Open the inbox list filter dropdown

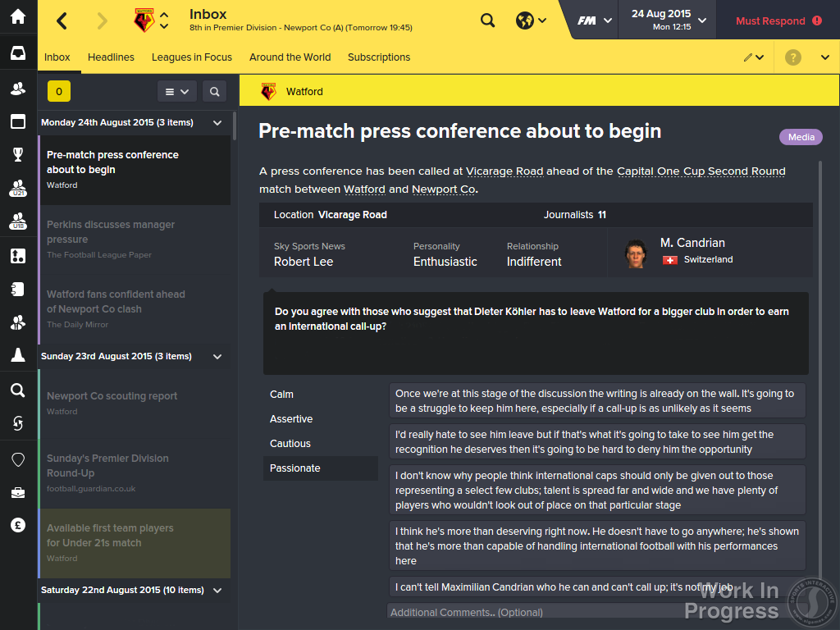[x=177, y=92]
